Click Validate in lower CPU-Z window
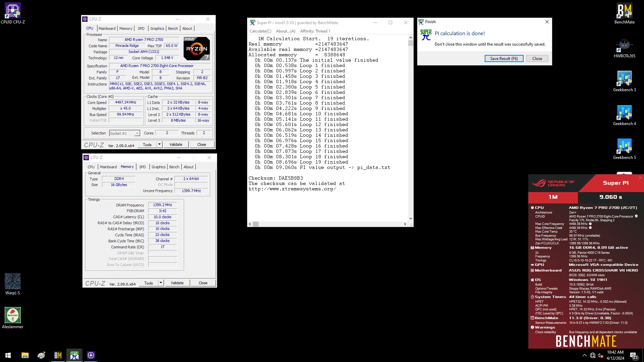644x362 pixels. [177, 283]
